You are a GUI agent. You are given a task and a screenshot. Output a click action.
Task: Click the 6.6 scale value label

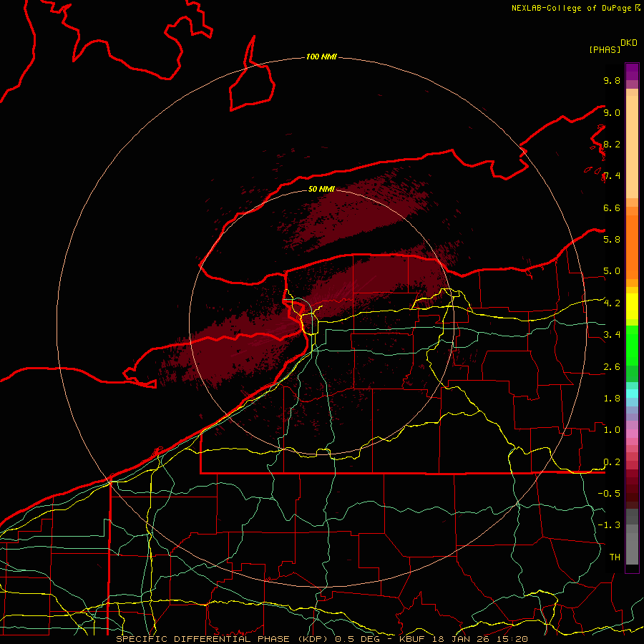coord(611,208)
